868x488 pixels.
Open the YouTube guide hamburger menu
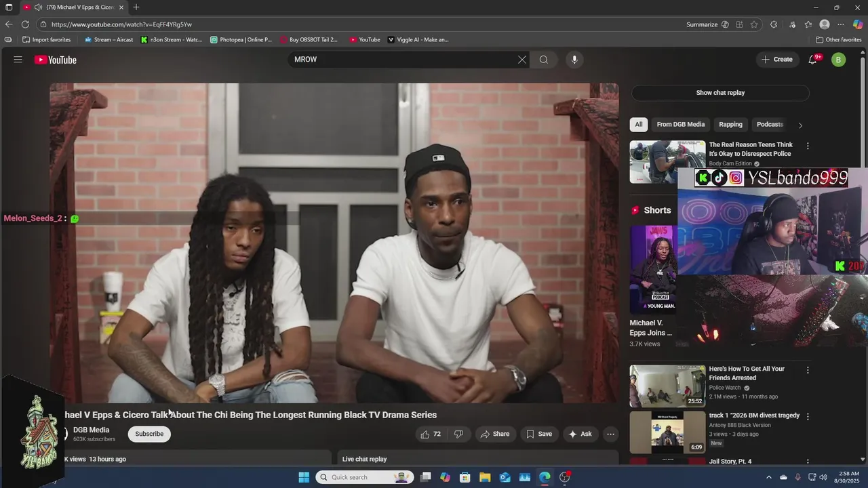point(18,60)
